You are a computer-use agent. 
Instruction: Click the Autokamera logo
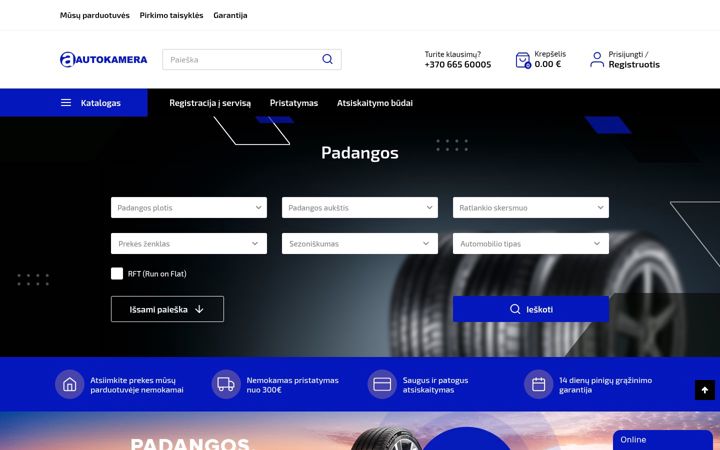(x=103, y=59)
